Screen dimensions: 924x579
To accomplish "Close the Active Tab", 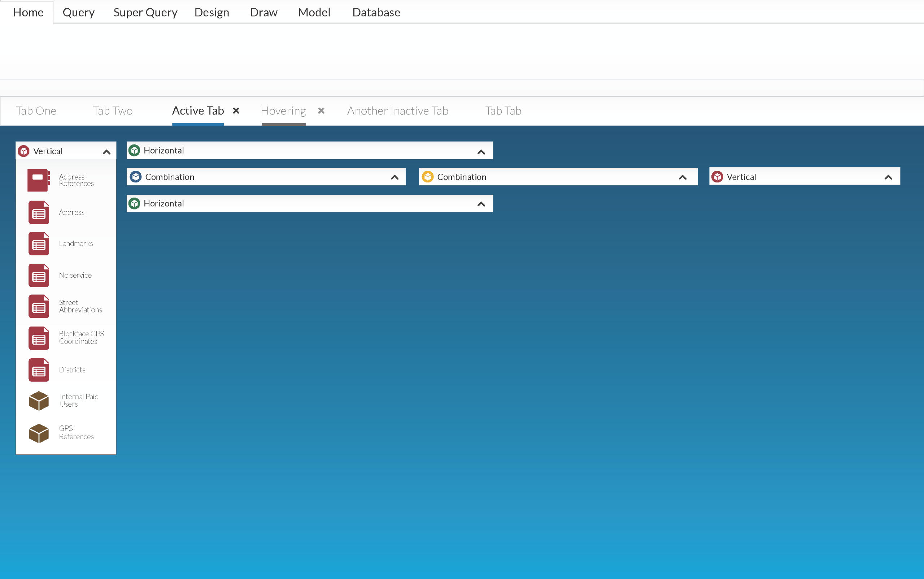I will pos(236,111).
